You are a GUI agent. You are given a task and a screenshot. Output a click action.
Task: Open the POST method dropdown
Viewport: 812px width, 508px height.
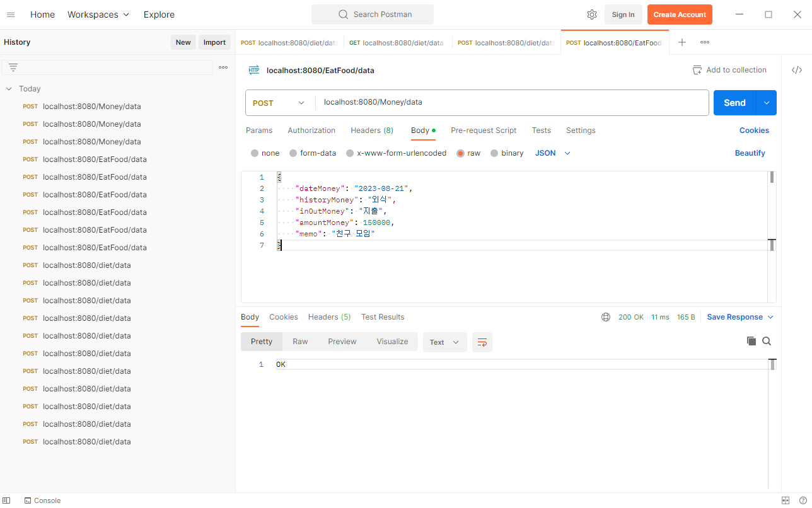pyautogui.click(x=280, y=103)
